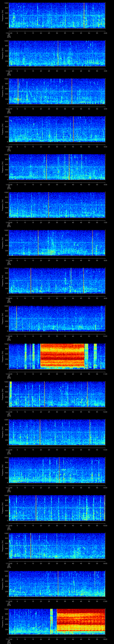Click the Frequency (Hz) axis label of 13:01:00 panel

pyautogui.click(x=3, y=16)
